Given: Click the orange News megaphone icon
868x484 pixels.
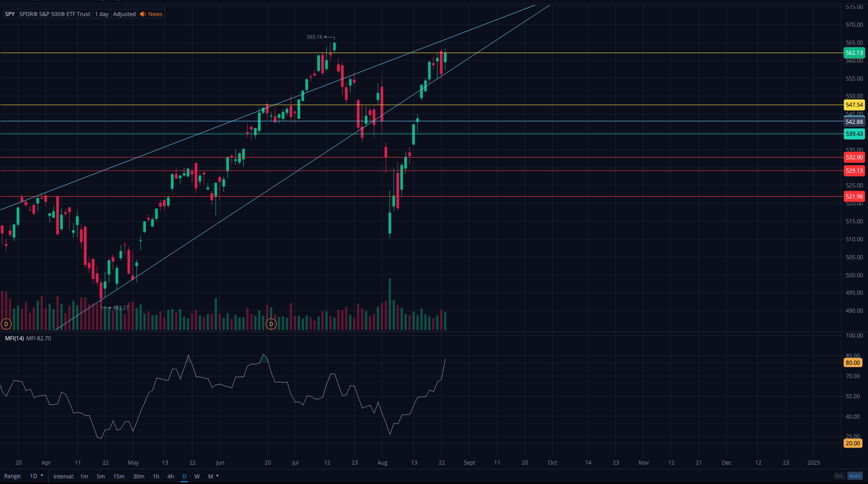Looking at the screenshot, I should point(143,14).
